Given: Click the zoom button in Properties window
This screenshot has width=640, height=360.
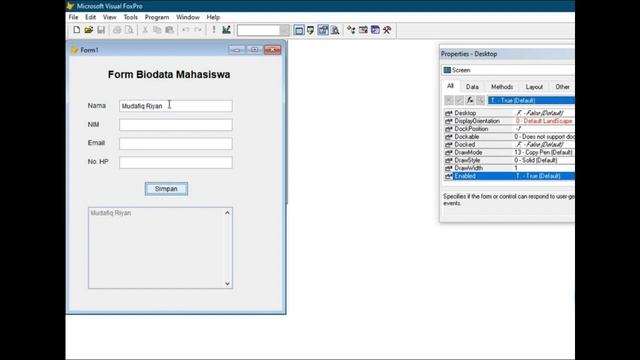Looking at the screenshot, I should [x=480, y=100].
